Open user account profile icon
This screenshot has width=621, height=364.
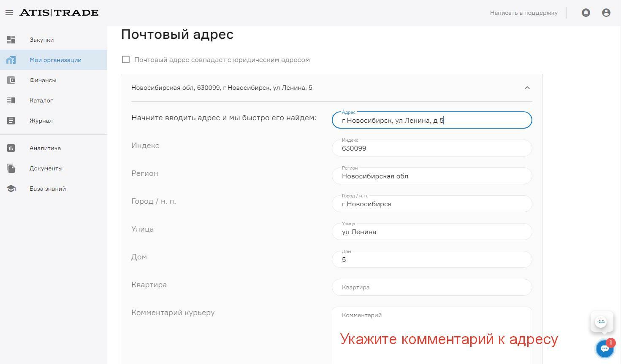pos(606,13)
